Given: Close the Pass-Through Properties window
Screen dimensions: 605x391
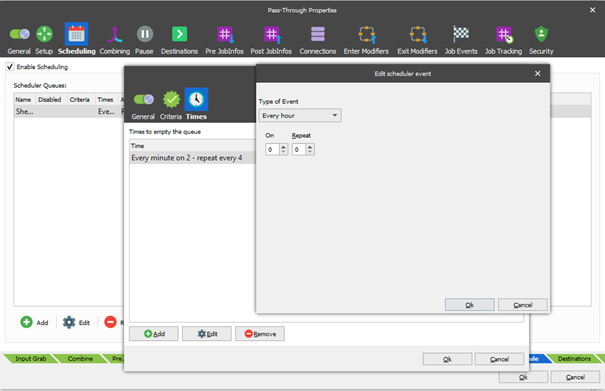Looking at the screenshot, I should click(593, 10).
